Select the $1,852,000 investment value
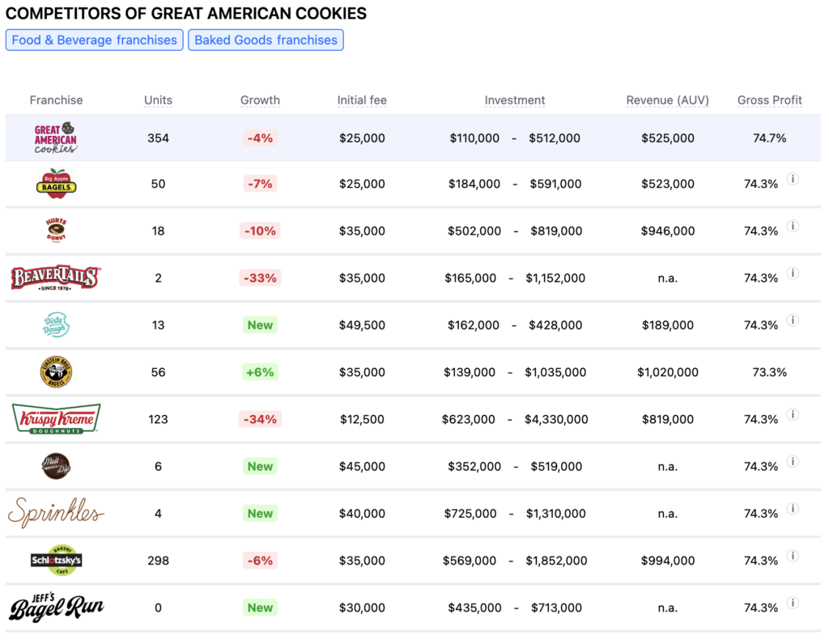This screenshot has height=644, width=829. tap(556, 560)
